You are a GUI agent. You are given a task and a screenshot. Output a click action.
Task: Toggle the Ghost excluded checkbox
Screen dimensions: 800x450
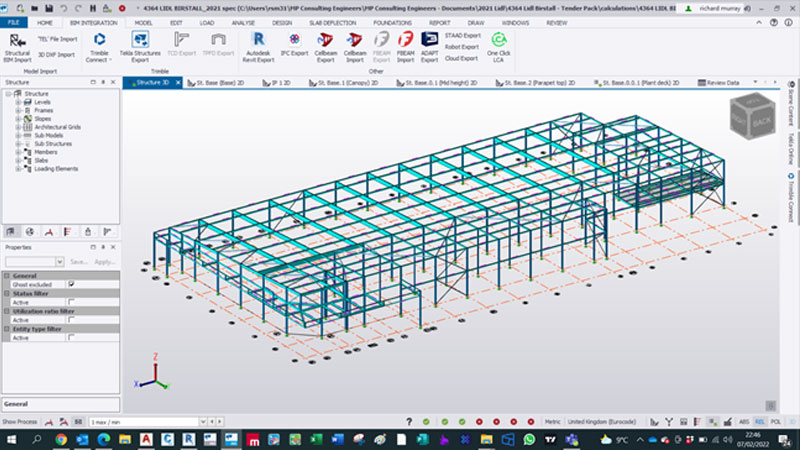(x=71, y=284)
